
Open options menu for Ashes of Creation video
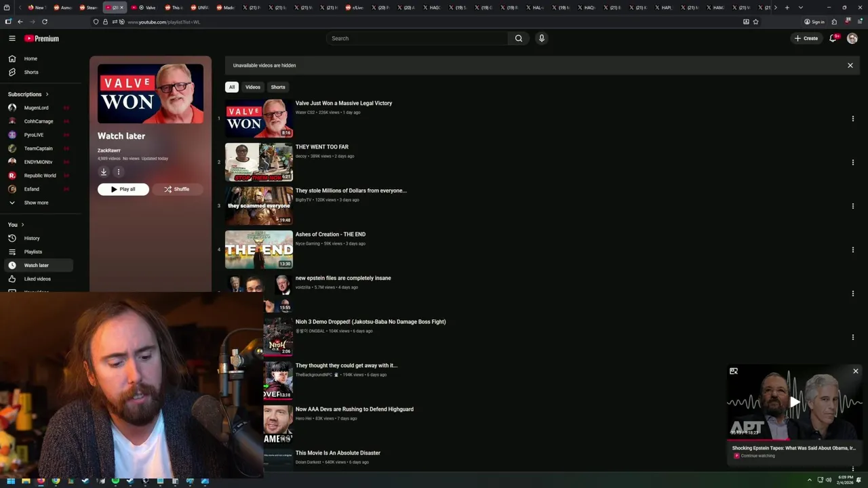[853, 249]
